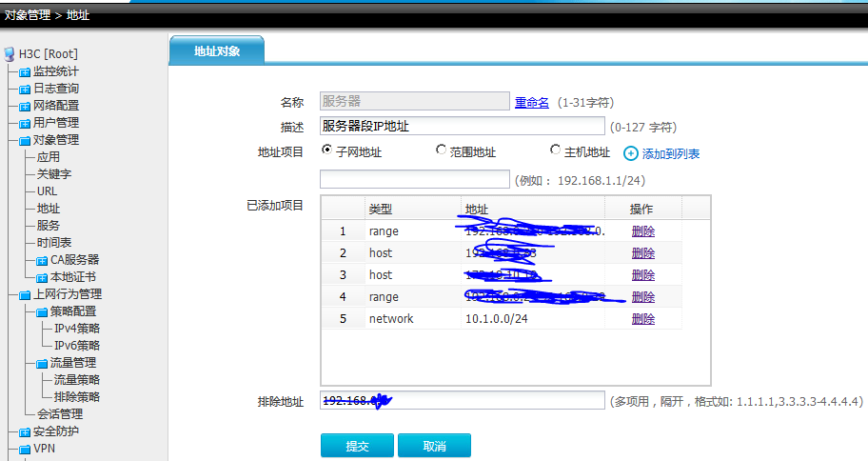Click the folder icon beside 上网行为管理
Screen dimensions: 868x461
[x=25, y=294]
